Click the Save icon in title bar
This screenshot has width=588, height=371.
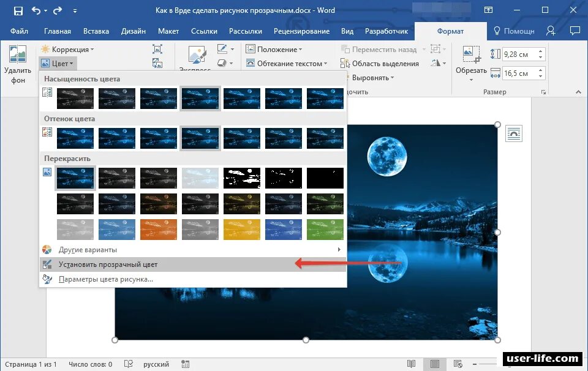tap(18, 11)
